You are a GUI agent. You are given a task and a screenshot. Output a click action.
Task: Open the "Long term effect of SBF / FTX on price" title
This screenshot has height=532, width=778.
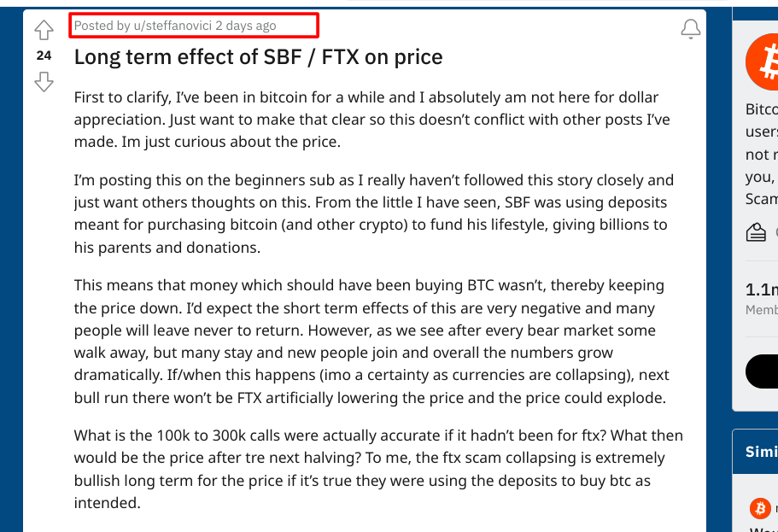coord(258,57)
